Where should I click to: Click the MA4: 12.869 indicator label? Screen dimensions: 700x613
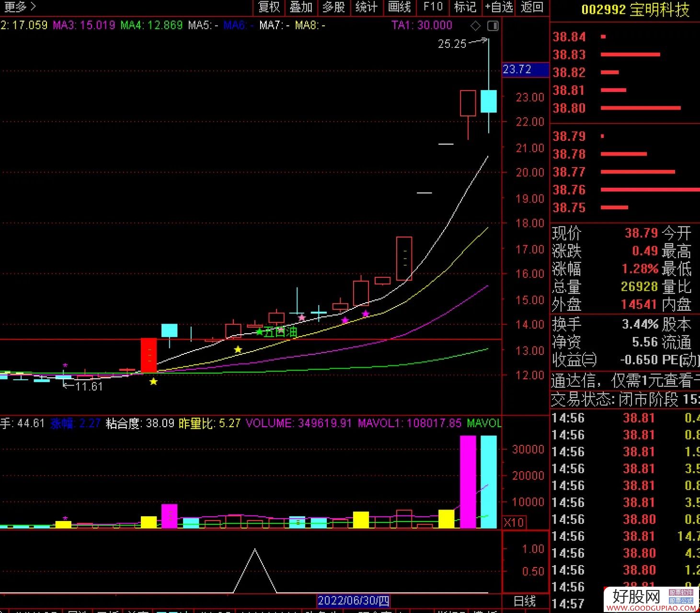pyautogui.click(x=151, y=25)
